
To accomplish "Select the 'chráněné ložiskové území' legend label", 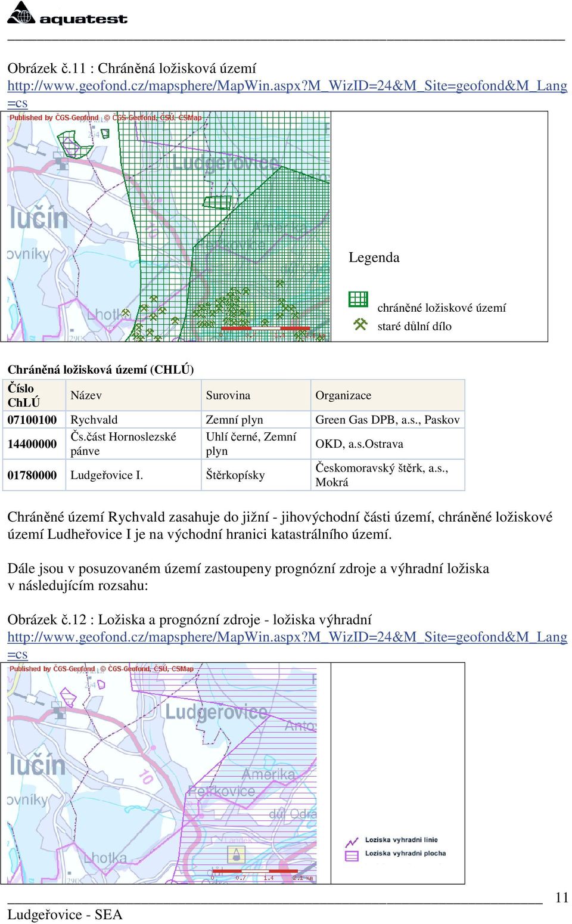I will click(x=442, y=308).
